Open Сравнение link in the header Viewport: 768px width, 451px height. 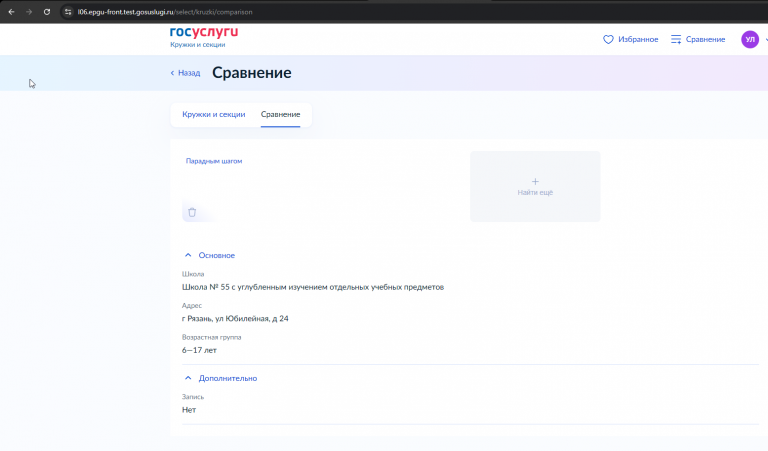[705, 39]
